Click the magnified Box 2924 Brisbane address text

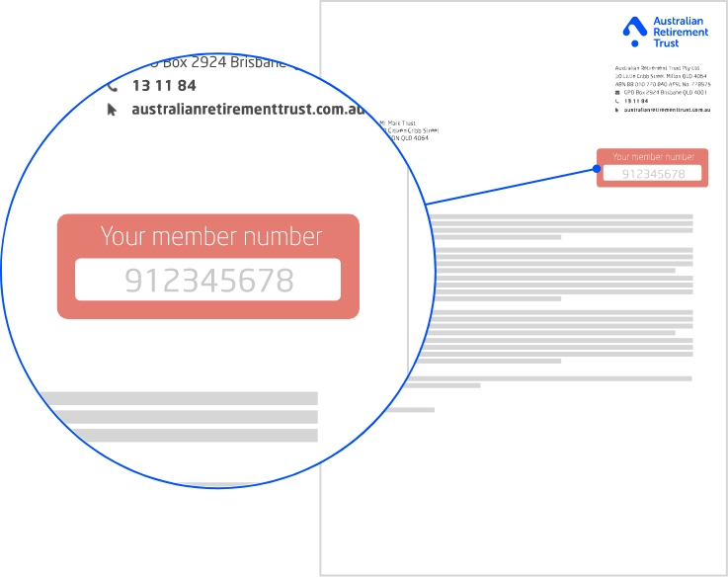pos(217,63)
